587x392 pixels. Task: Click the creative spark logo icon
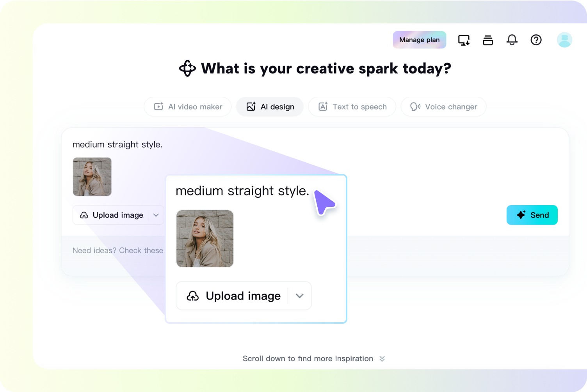187,68
